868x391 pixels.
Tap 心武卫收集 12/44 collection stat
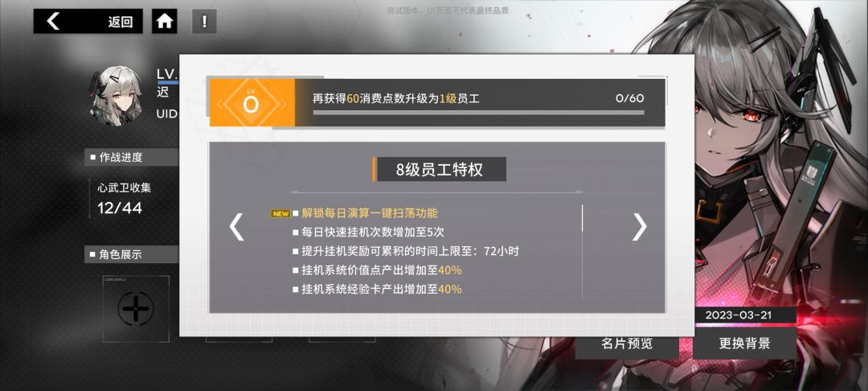[x=124, y=198]
